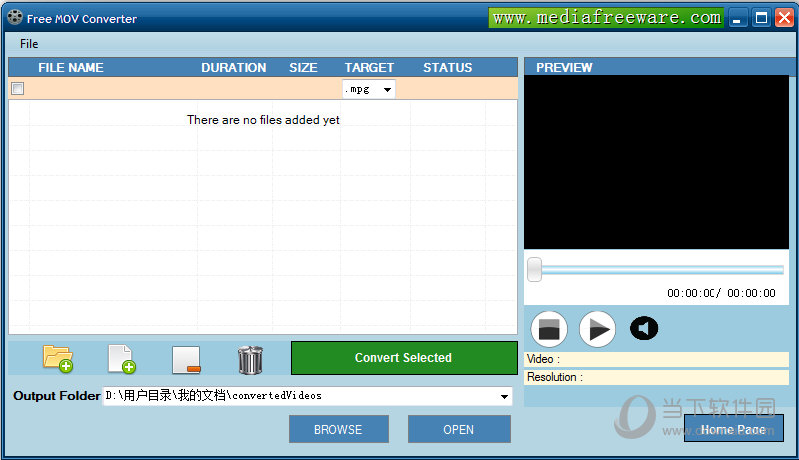The image size is (799, 460).
Task: Click the Home Page button
Action: (x=733, y=429)
